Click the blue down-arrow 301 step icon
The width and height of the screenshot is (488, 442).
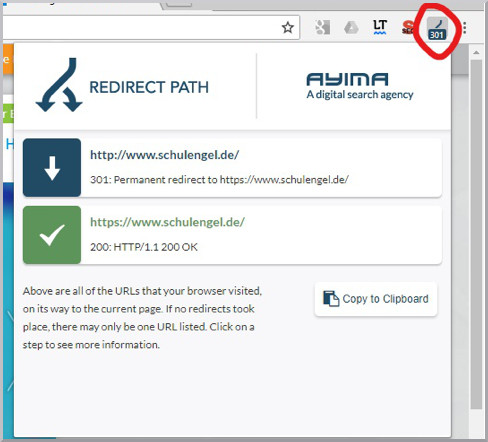point(52,167)
